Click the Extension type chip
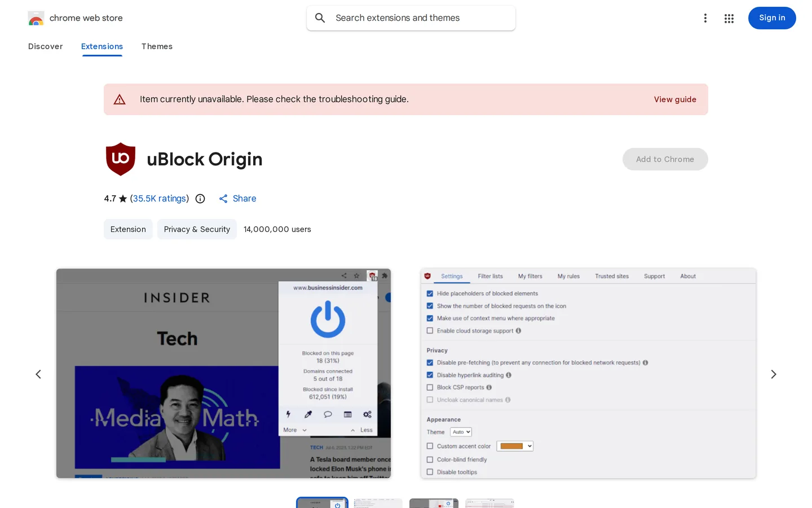The width and height of the screenshot is (812, 508). pos(128,229)
